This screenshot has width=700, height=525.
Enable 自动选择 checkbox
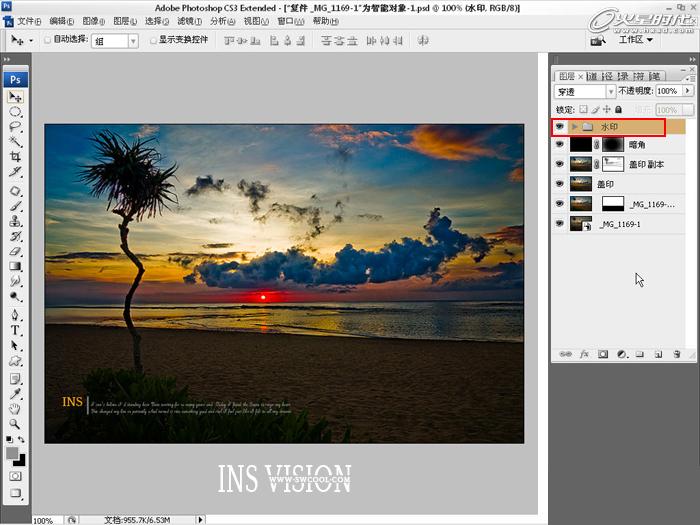click(x=47, y=40)
